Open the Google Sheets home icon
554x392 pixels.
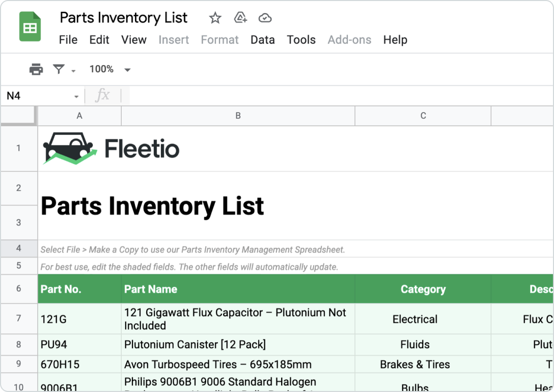(x=30, y=27)
